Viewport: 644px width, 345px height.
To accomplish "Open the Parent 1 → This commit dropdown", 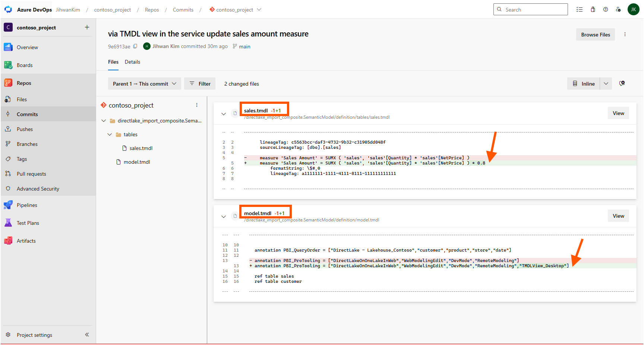I will pos(145,84).
